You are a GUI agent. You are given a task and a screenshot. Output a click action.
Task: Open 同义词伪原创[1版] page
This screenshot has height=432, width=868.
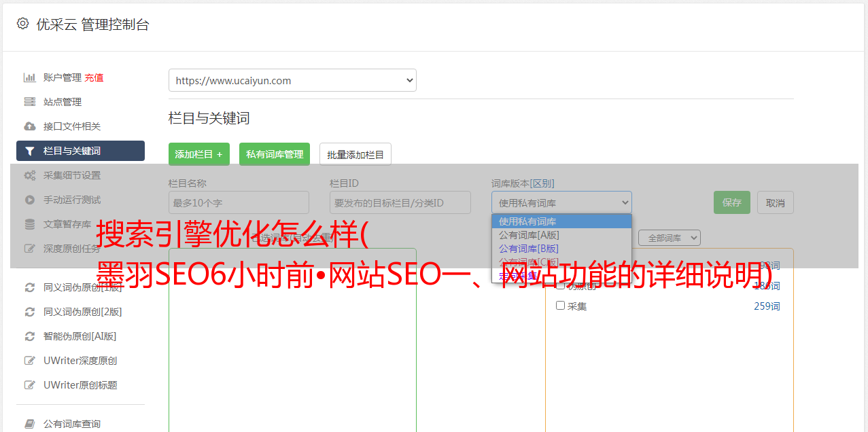(x=83, y=287)
